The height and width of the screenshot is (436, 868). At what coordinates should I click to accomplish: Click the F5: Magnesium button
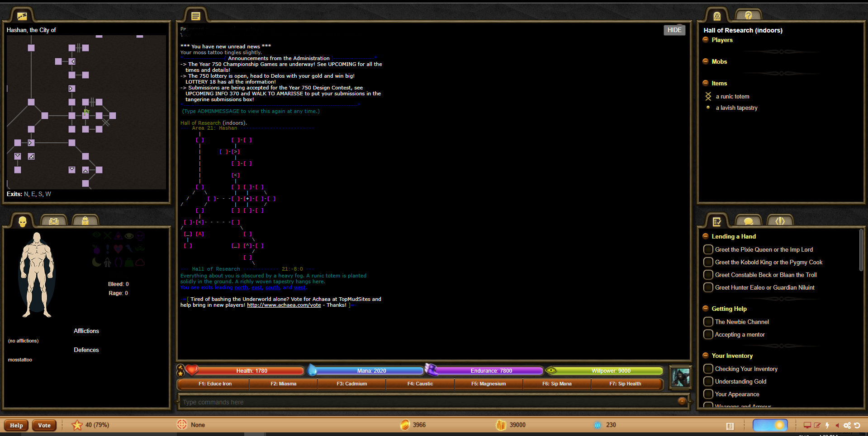(489, 384)
